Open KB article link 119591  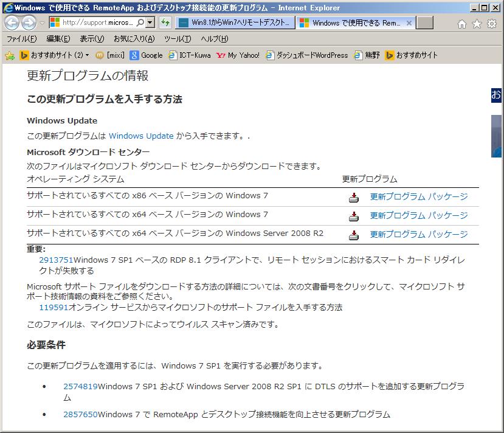click(54, 308)
